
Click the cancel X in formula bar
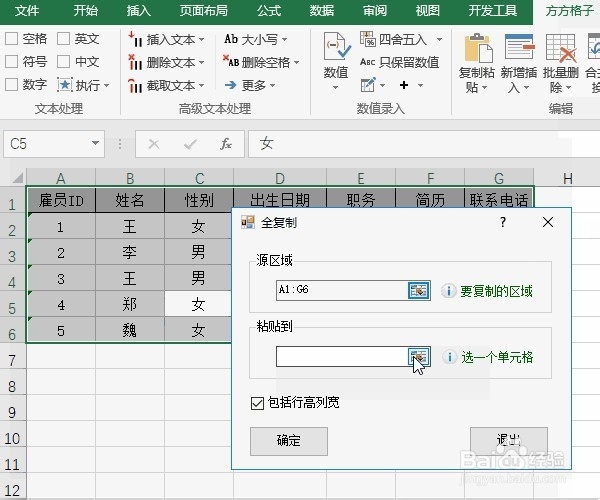coord(154,144)
